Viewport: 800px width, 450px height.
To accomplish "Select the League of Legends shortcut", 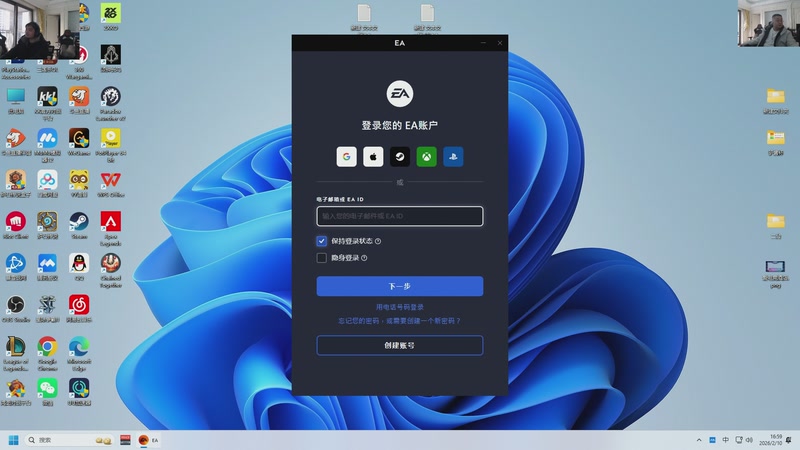I will [x=16, y=354].
